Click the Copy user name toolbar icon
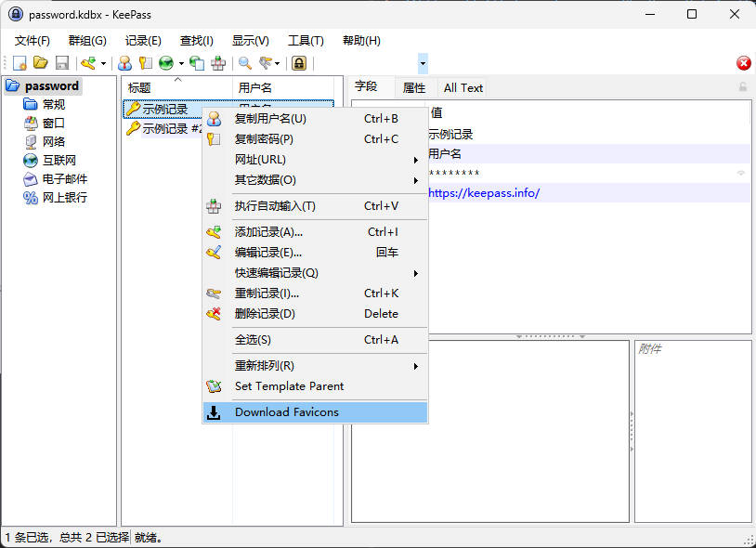Screen dimensions: 756x548 [x=124, y=63]
